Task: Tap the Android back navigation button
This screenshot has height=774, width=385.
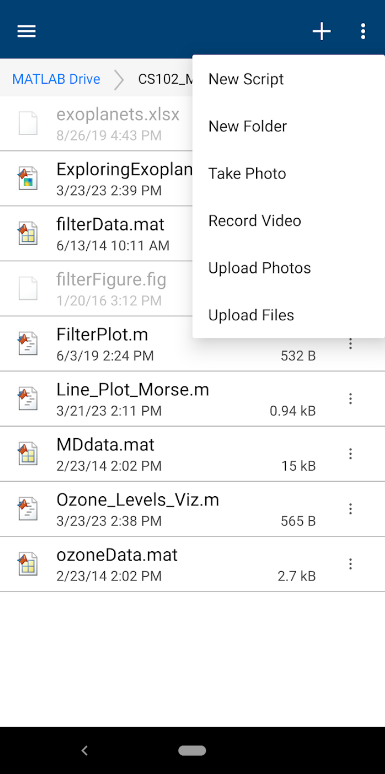Action: point(84,751)
